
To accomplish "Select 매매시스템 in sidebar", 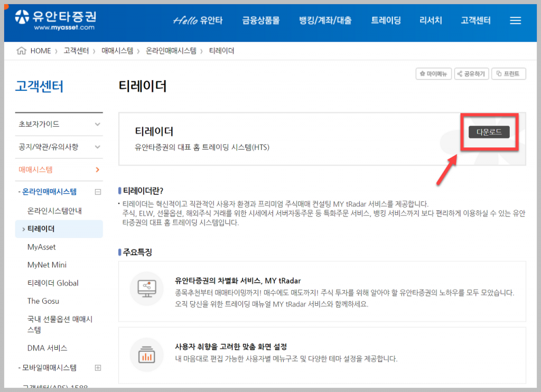I will coord(35,170).
